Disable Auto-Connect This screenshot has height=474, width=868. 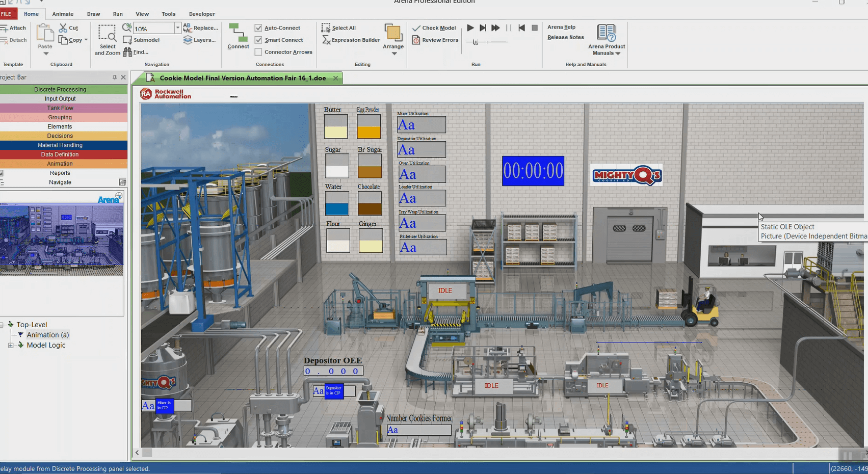click(257, 28)
